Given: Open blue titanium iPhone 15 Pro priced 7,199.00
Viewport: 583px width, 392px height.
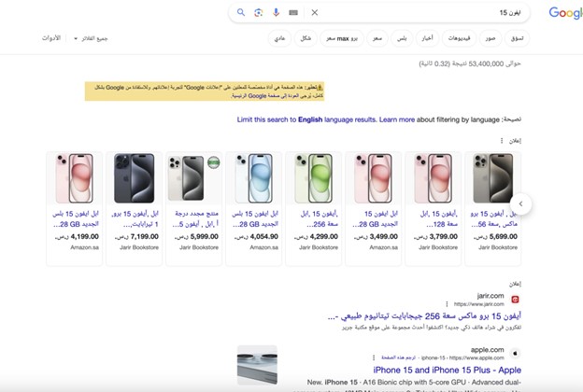Looking at the screenshot, I should coord(135,178).
